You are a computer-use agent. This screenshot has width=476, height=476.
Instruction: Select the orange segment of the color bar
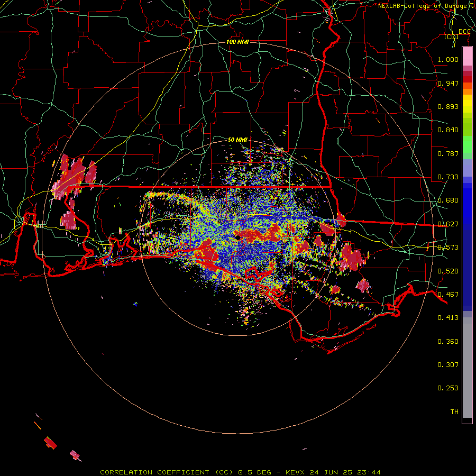[x=467, y=91]
